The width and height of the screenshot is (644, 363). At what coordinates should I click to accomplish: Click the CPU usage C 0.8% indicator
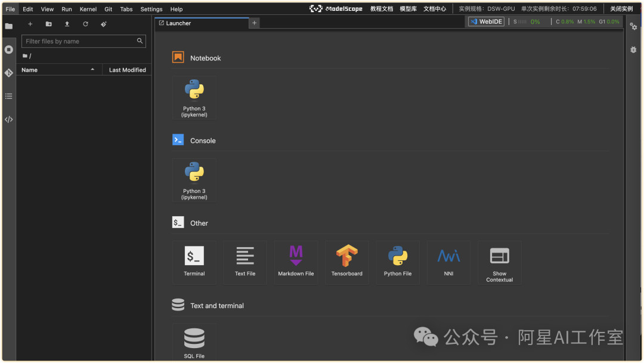(x=565, y=21)
